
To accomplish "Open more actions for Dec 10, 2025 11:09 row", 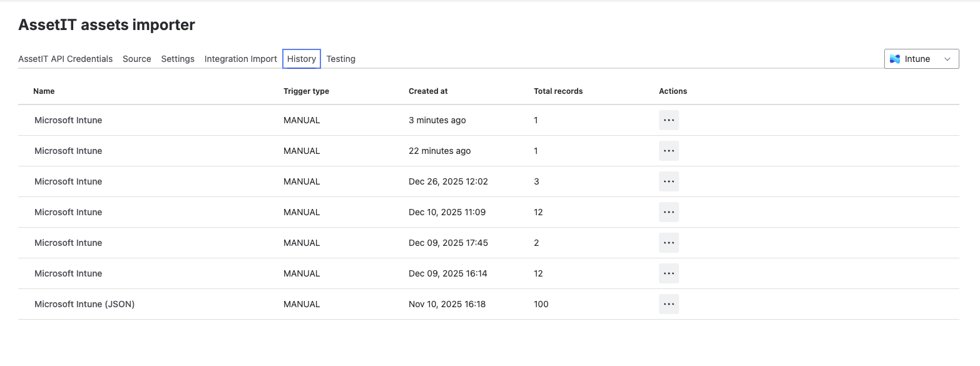I will coord(668,212).
